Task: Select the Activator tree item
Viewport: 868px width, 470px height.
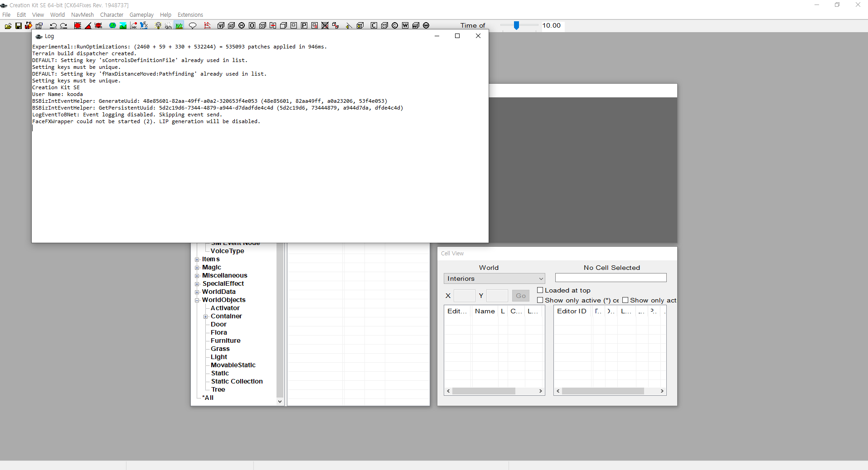Action: [x=225, y=308]
